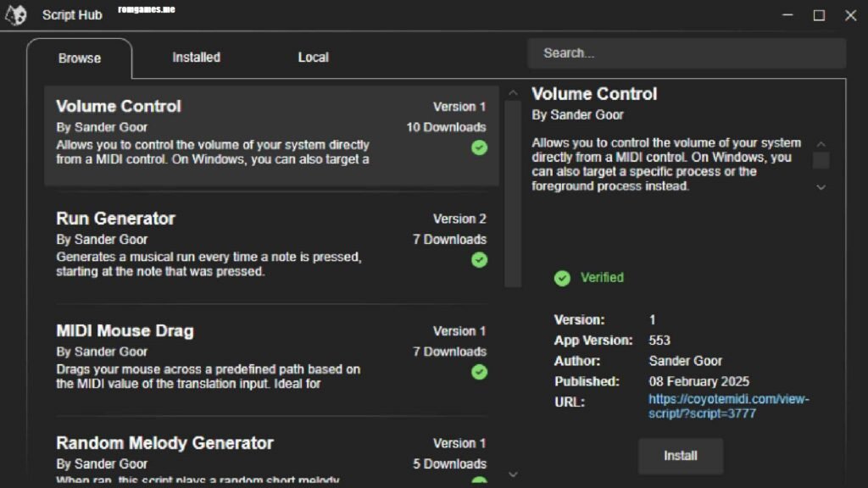Click the verified checkmark on Volume Control row
The width and height of the screenshot is (868, 488).
[480, 147]
